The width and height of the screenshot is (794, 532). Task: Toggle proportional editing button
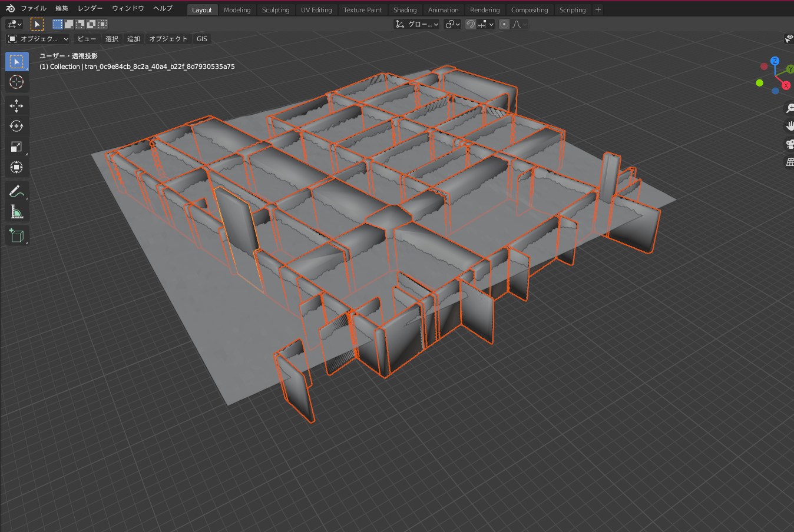point(504,24)
